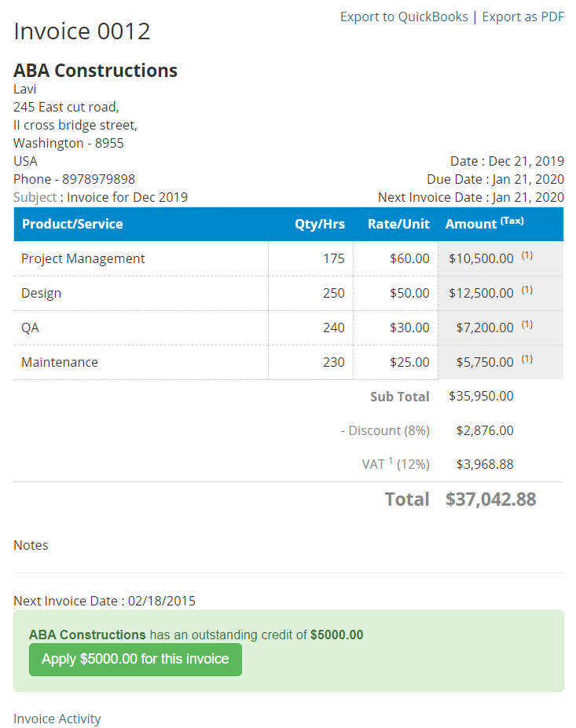Click the $60.00 rate cell
Screen dimensions: 576x728
coord(409,258)
